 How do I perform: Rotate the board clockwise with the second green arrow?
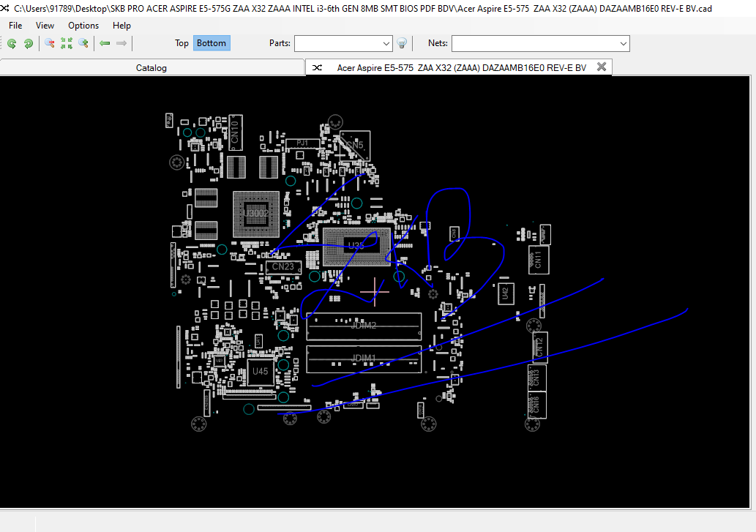pyautogui.click(x=29, y=43)
